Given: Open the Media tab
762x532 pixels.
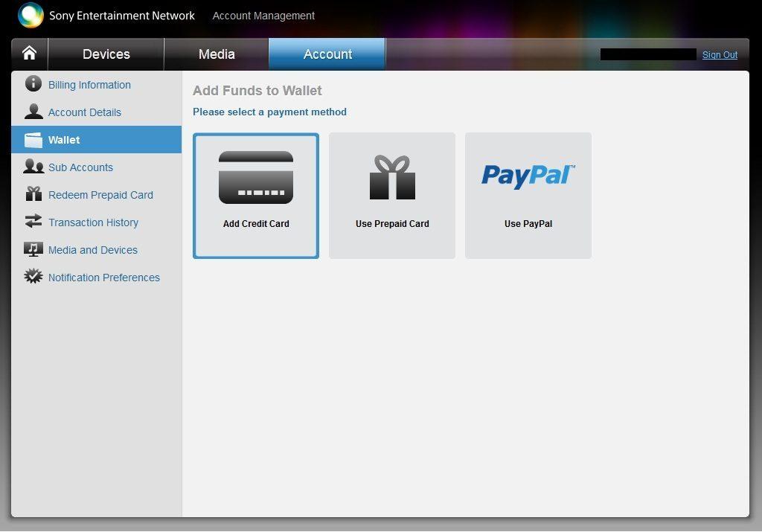Looking at the screenshot, I should (217, 54).
